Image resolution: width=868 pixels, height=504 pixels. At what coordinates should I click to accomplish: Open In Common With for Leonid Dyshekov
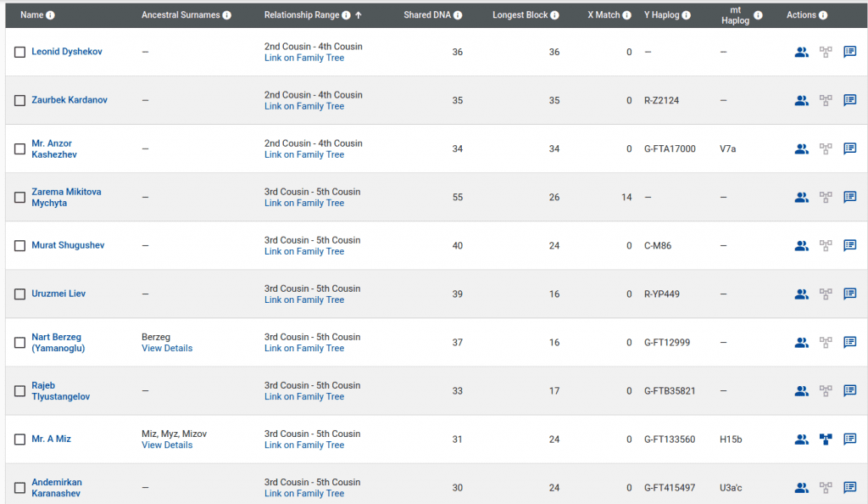801,53
